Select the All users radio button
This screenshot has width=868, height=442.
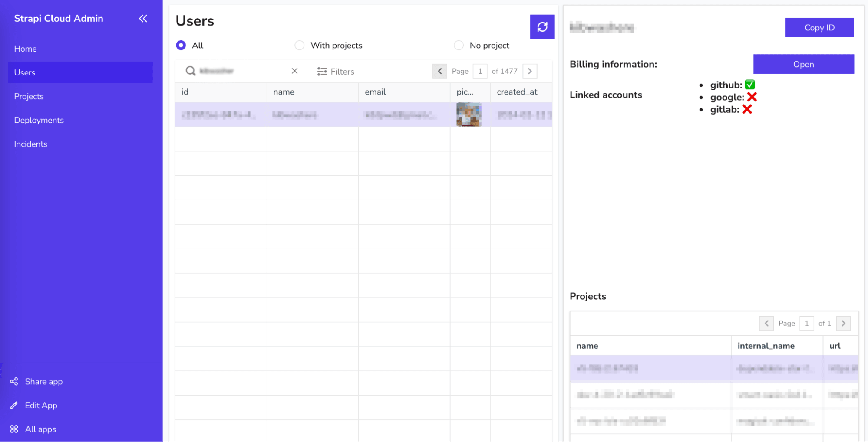coord(181,45)
